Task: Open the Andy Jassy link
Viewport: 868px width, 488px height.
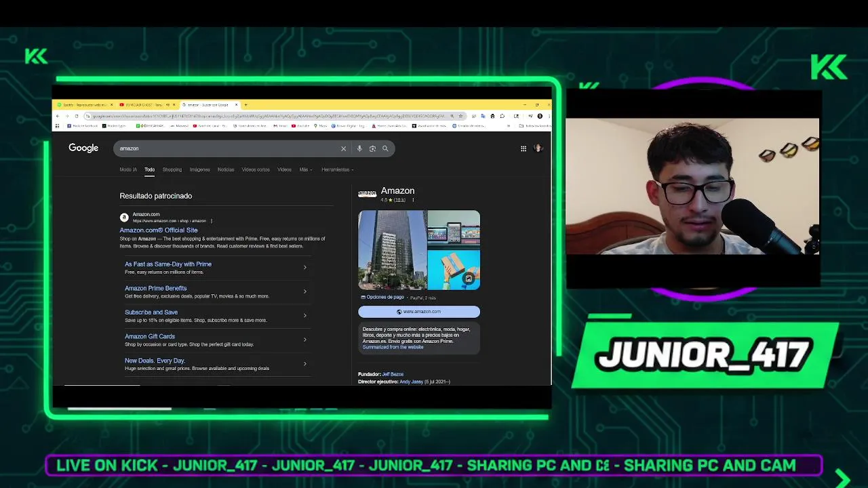Action: pyautogui.click(x=411, y=382)
